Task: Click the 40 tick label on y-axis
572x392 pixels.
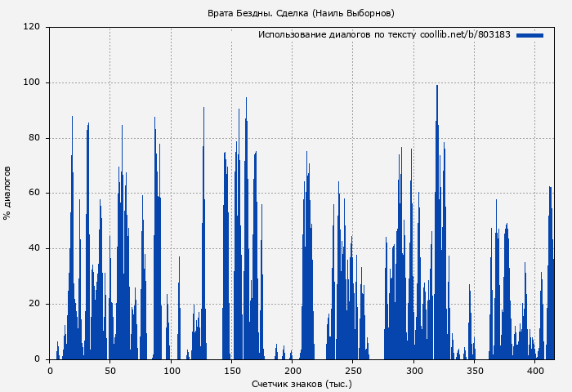Action: (35, 248)
